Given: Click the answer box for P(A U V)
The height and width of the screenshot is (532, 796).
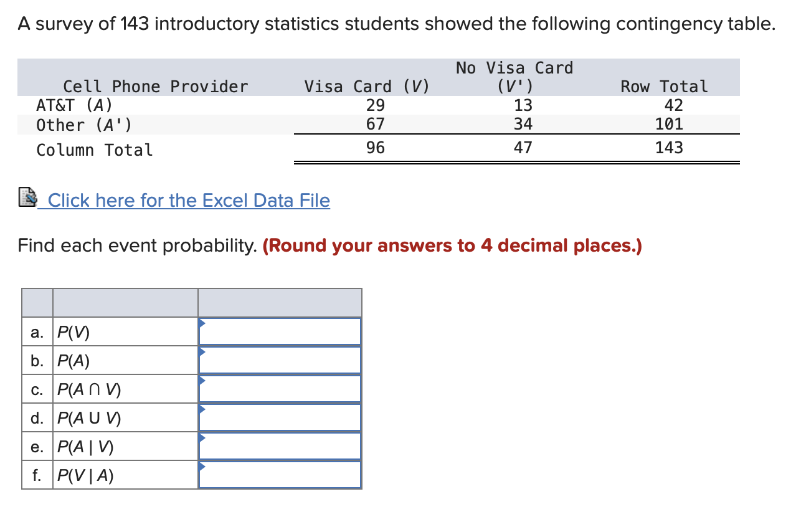Looking at the screenshot, I should [x=280, y=417].
